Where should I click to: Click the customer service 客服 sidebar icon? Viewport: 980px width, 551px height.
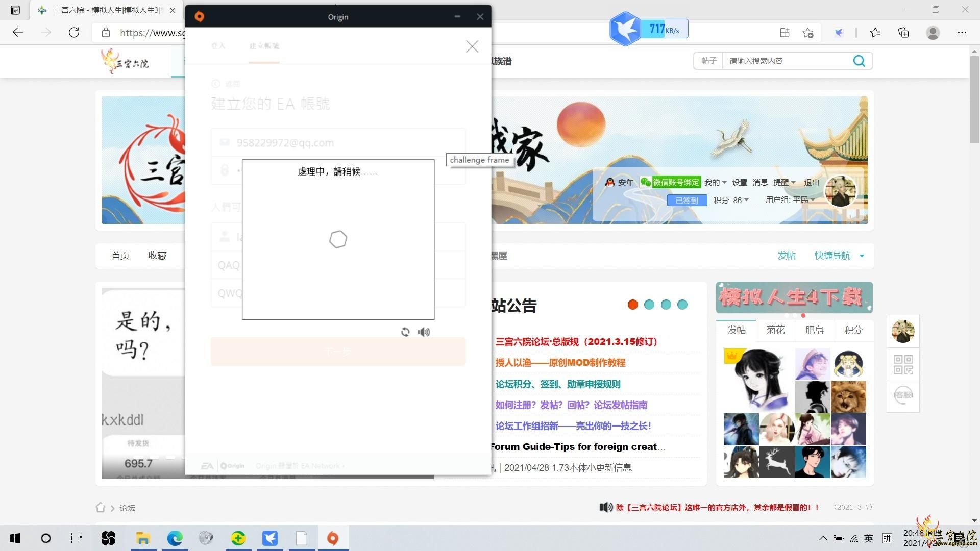point(903,395)
